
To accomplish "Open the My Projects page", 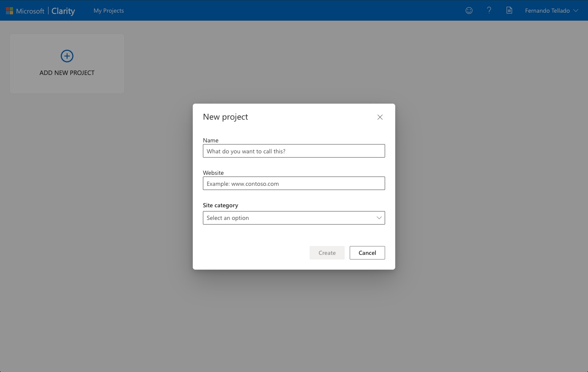I will 108,11.
